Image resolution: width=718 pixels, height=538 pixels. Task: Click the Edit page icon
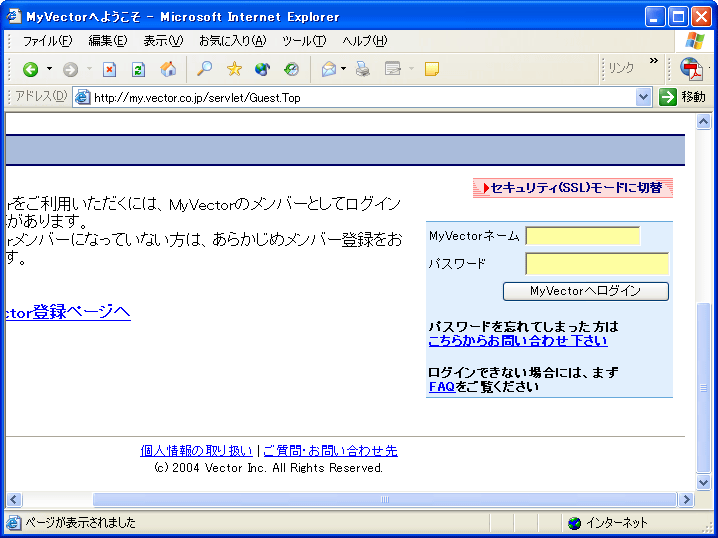(393, 69)
